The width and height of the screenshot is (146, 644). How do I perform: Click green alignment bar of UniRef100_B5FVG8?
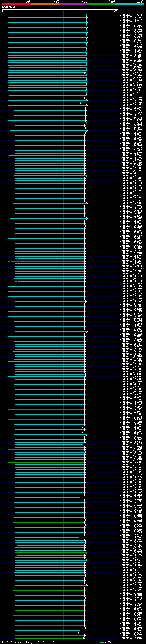click(47, 261)
